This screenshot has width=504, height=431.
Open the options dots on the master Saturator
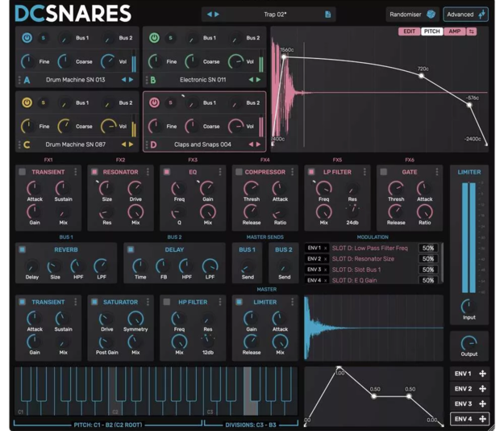[148, 302]
